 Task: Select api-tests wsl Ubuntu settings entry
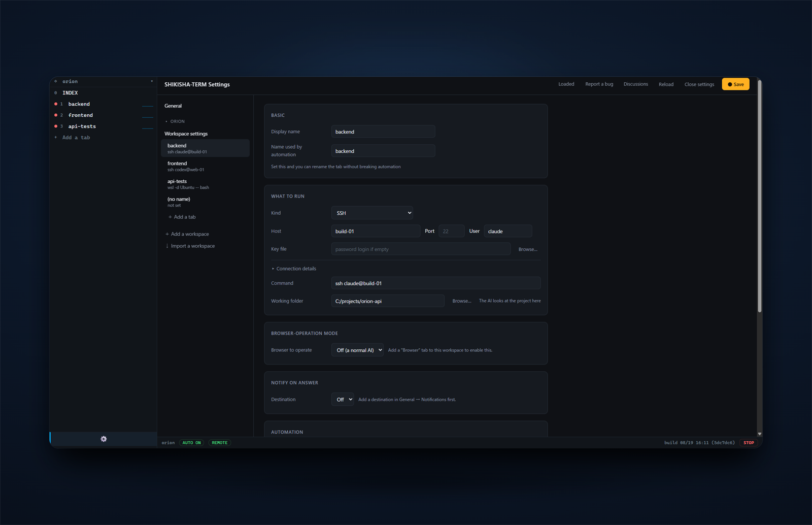point(206,184)
